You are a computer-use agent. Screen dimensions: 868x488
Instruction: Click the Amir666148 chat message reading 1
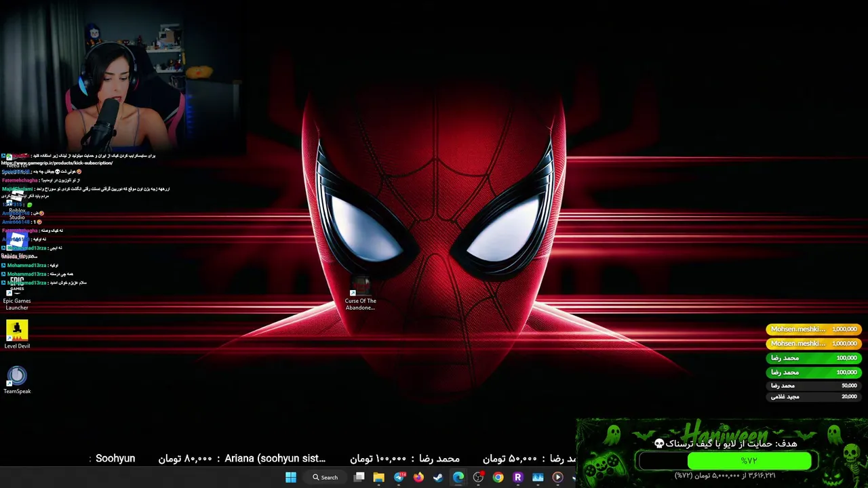click(x=22, y=222)
